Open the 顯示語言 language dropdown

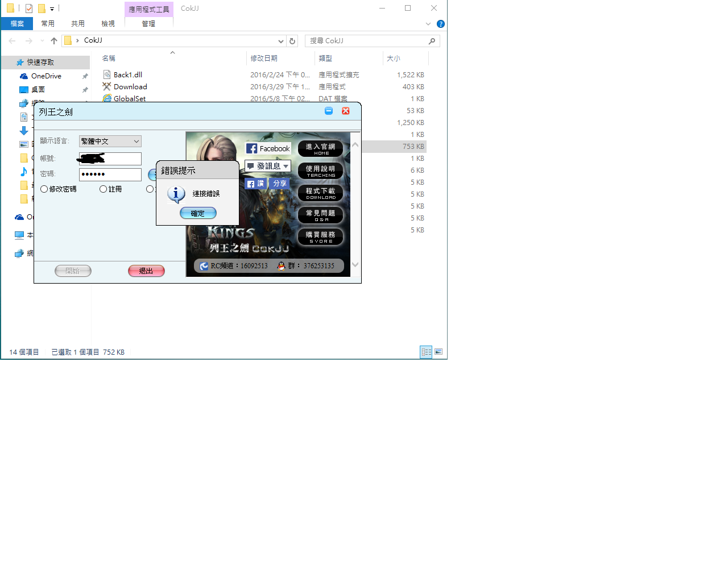click(110, 142)
